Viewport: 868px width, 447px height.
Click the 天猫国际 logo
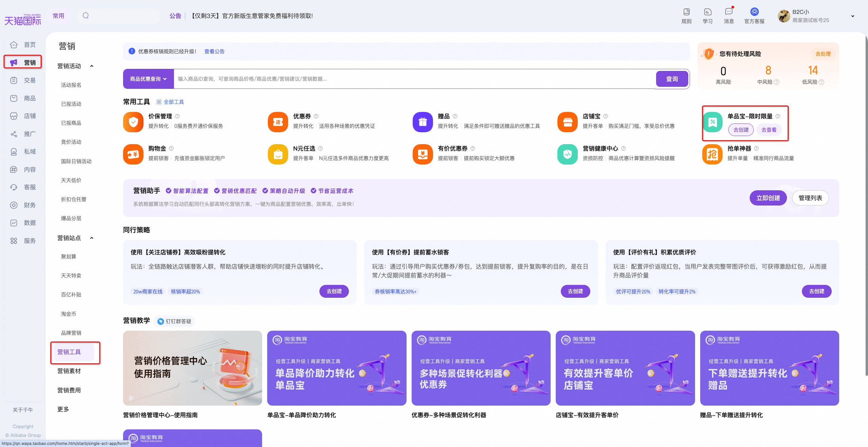tap(23, 20)
